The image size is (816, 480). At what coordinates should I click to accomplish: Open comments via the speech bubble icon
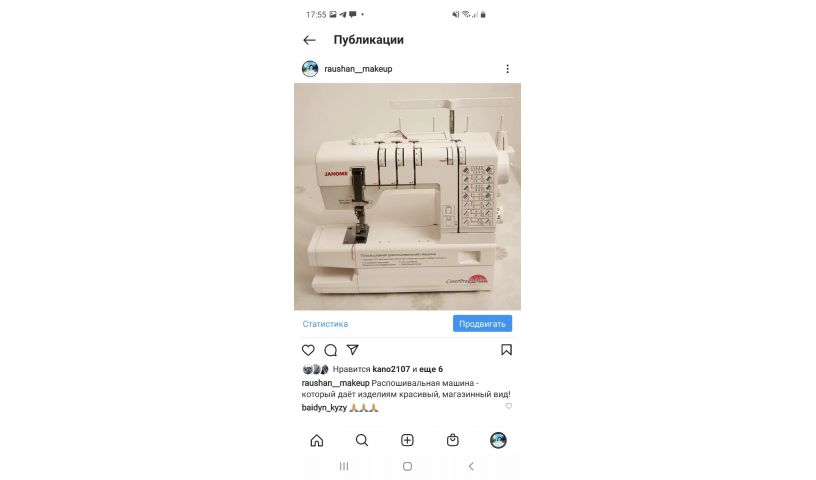tap(330, 350)
